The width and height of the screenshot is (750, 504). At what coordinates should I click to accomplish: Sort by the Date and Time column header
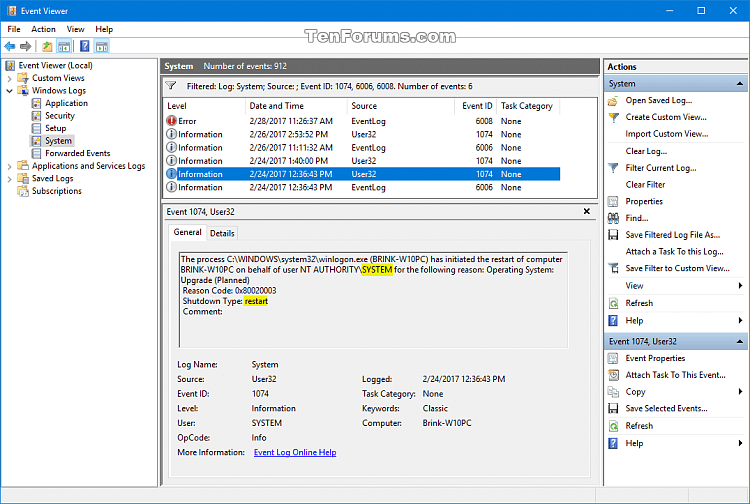(296, 106)
